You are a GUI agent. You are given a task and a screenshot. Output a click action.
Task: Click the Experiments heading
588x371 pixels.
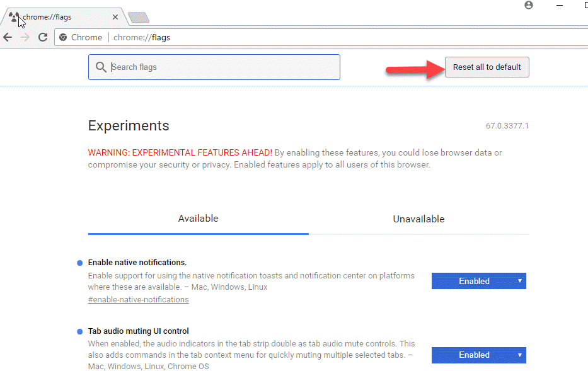[x=129, y=125]
